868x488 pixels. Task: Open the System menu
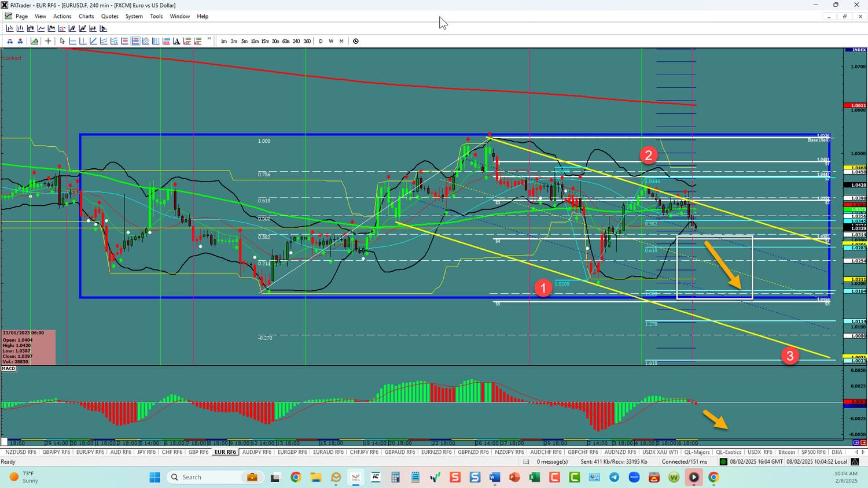pyautogui.click(x=134, y=16)
